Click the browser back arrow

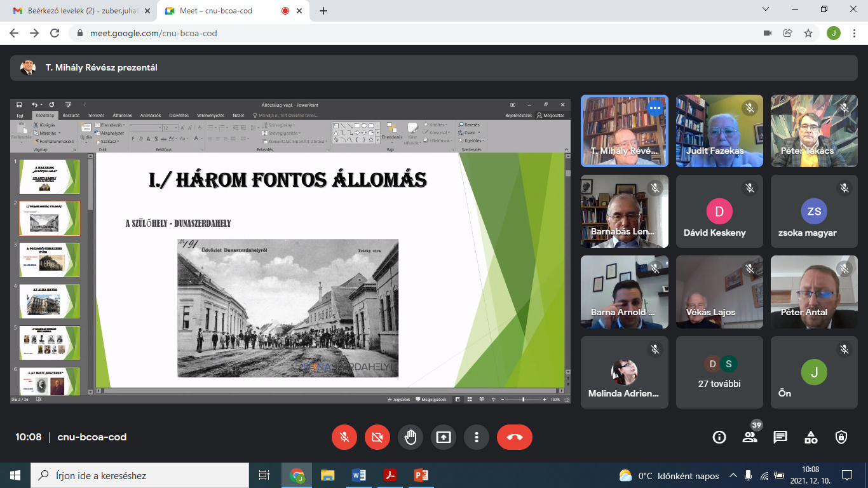pos(14,33)
